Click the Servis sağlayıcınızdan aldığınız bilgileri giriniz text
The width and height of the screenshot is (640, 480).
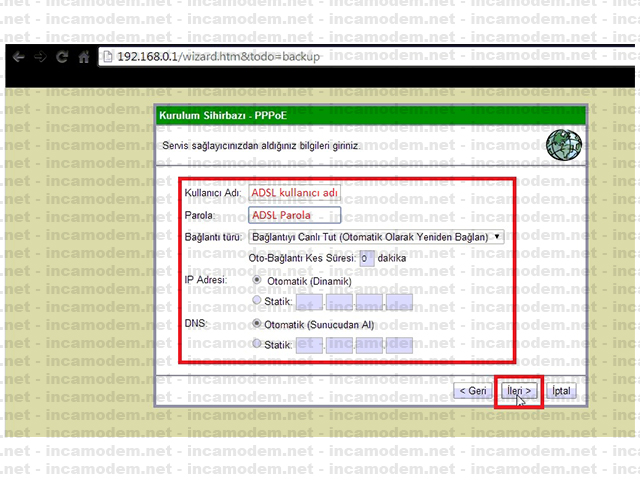pyautogui.click(x=261, y=146)
